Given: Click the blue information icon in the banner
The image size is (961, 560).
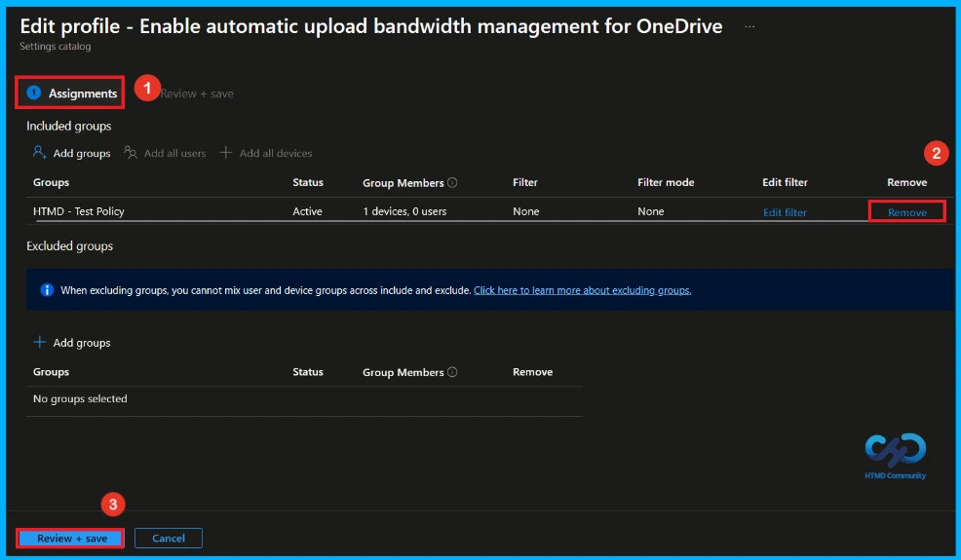Looking at the screenshot, I should 47,290.
